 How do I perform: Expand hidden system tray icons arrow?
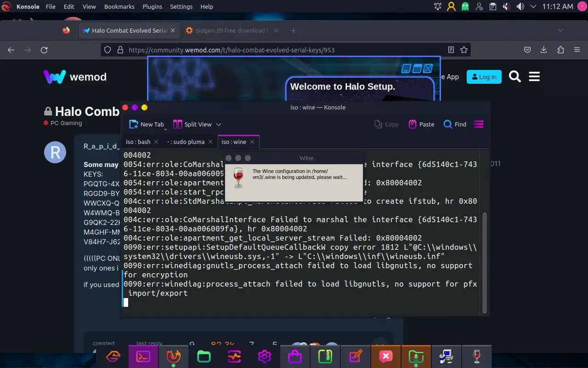[x=533, y=6]
